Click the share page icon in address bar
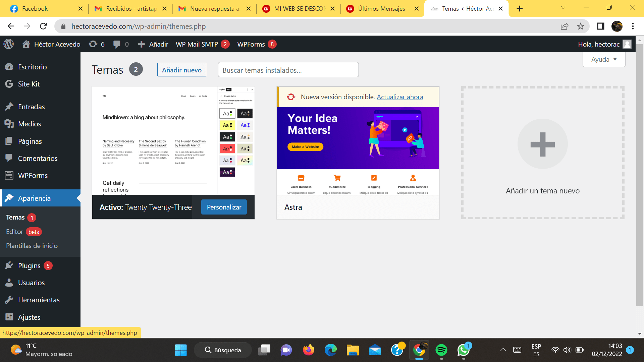The image size is (644, 362). [565, 26]
